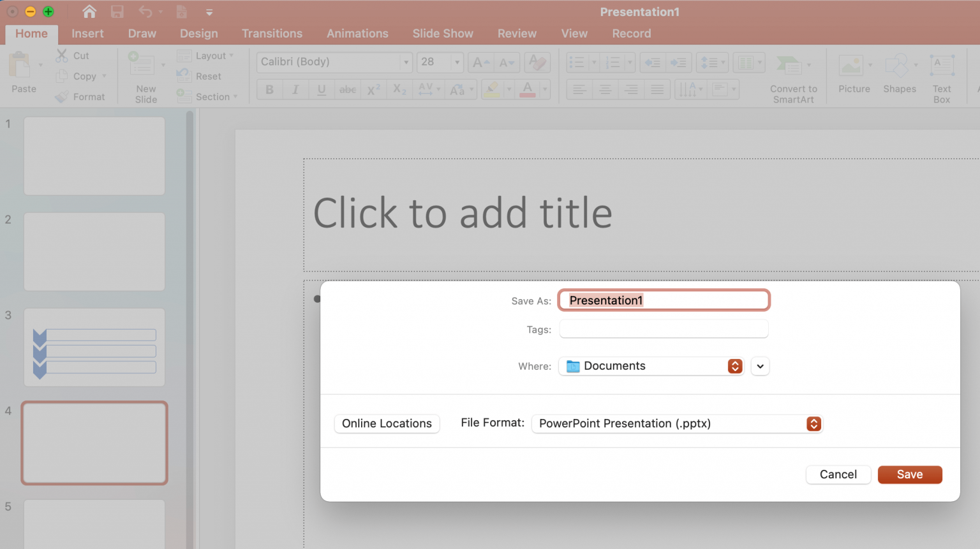980x549 pixels.
Task: Click the Online Locations button
Action: click(x=387, y=423)
